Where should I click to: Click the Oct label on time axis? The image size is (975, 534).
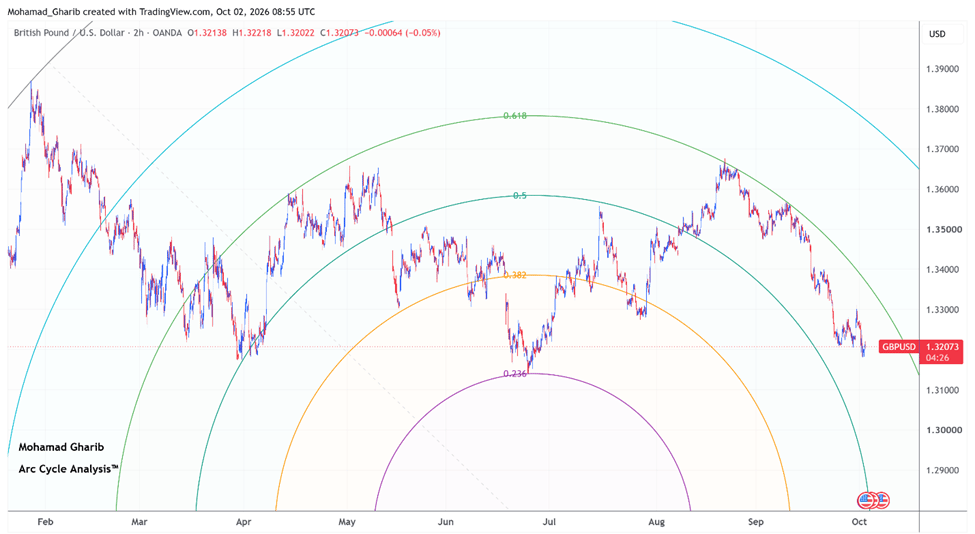pos(859,522)
